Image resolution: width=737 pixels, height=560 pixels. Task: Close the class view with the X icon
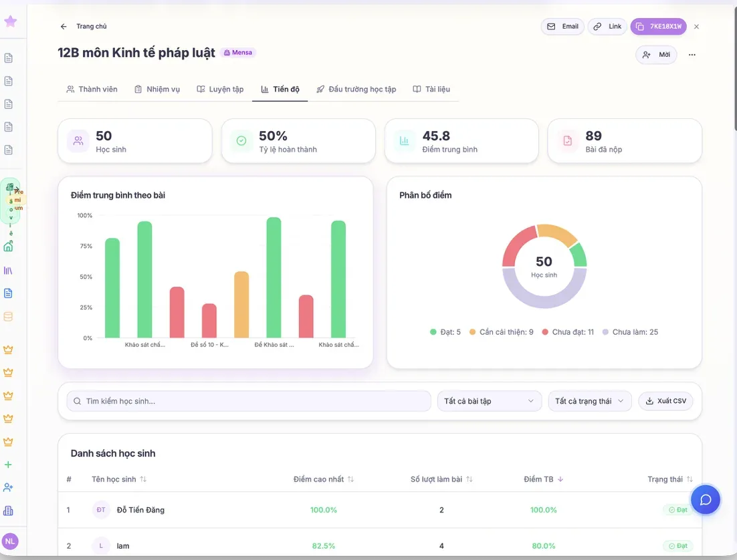click(697, 26)
